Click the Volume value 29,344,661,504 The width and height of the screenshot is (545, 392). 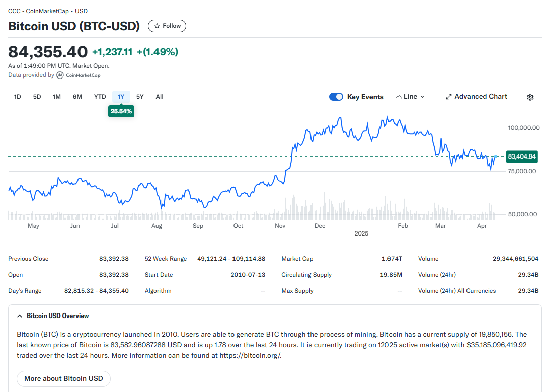[x=515, y=259]
